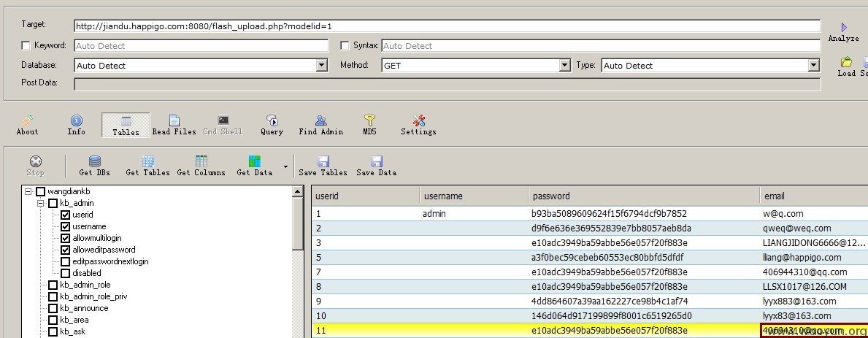Select the allowmultilogin tree item label

97,238
